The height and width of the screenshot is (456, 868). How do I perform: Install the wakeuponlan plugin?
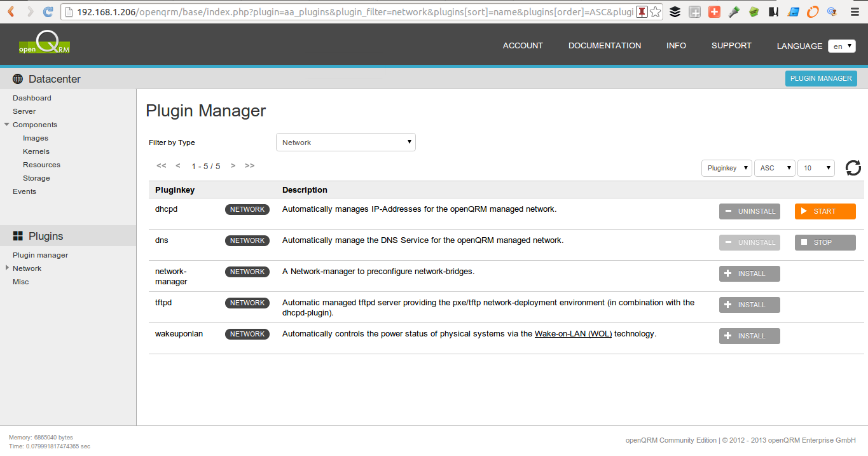tap(750, 336)
